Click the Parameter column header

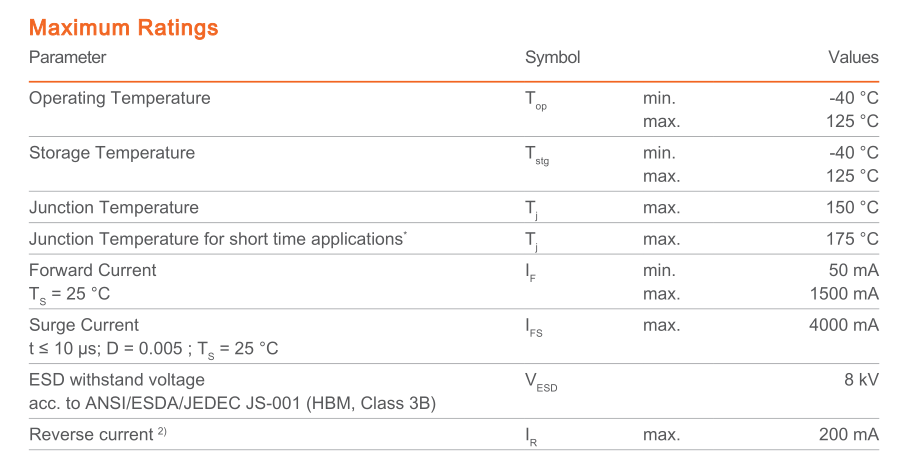click(x=67, y=58)
